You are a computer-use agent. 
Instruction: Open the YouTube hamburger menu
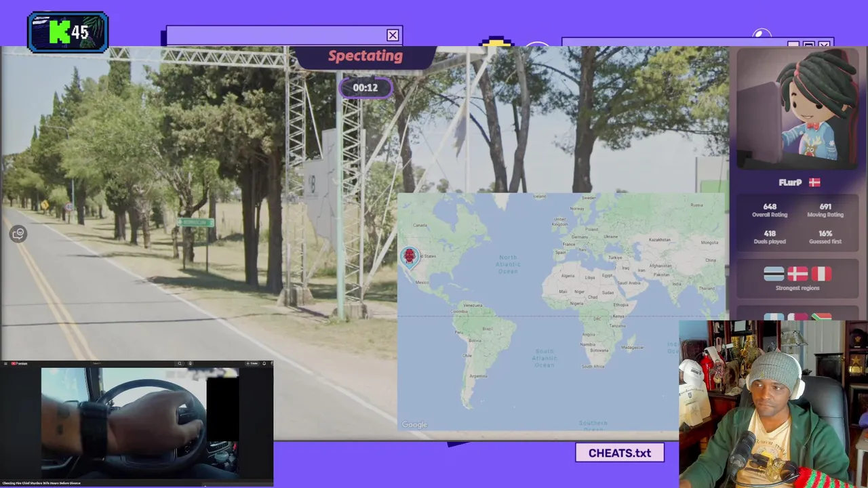tap(5, 363)
